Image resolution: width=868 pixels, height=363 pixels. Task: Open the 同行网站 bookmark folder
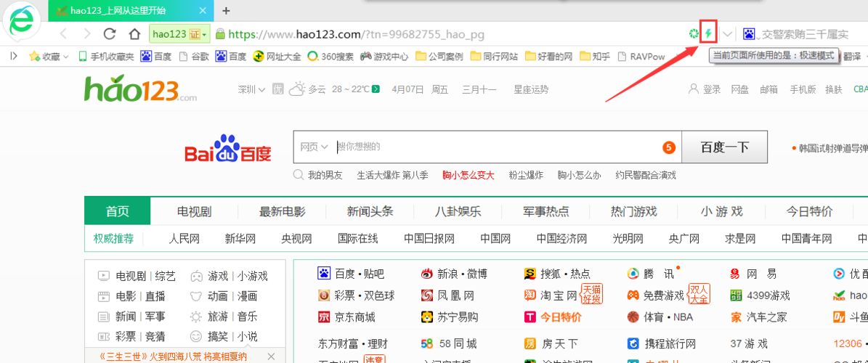click(495, 56)
